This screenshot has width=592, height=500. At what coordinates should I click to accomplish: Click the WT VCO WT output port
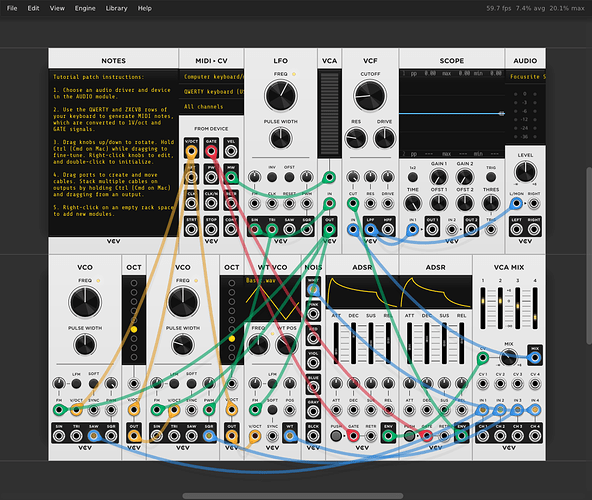290,436
